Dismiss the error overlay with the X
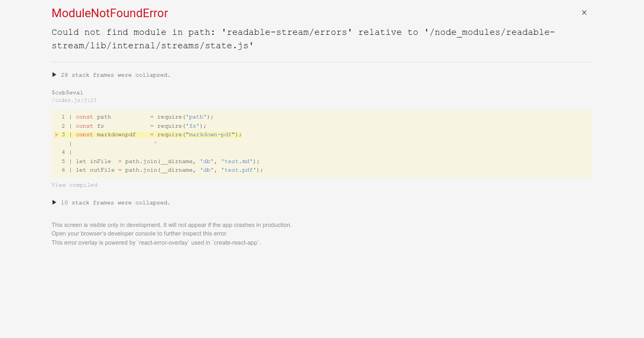 (584, 12)
